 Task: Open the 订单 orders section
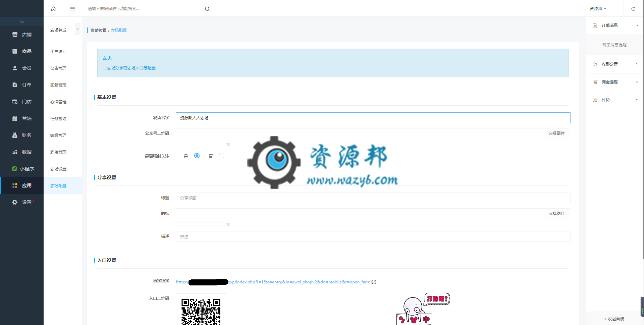22,85
